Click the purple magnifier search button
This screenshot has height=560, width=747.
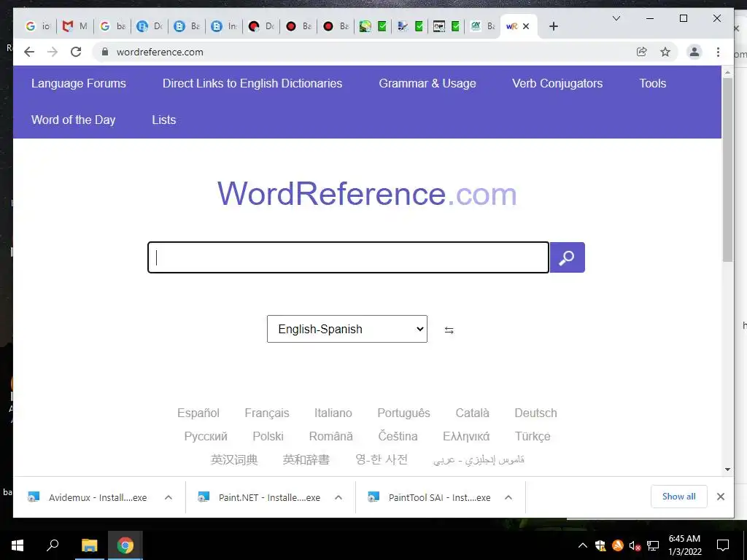567,257
